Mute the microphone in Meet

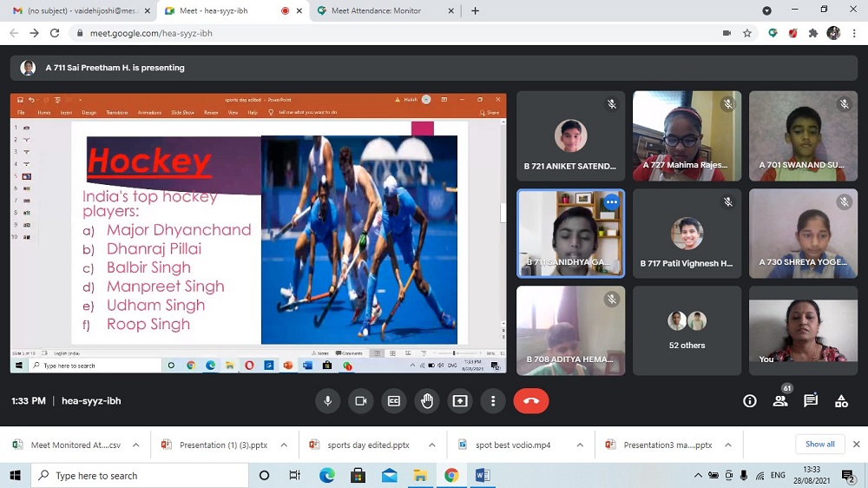pos(328,401)
